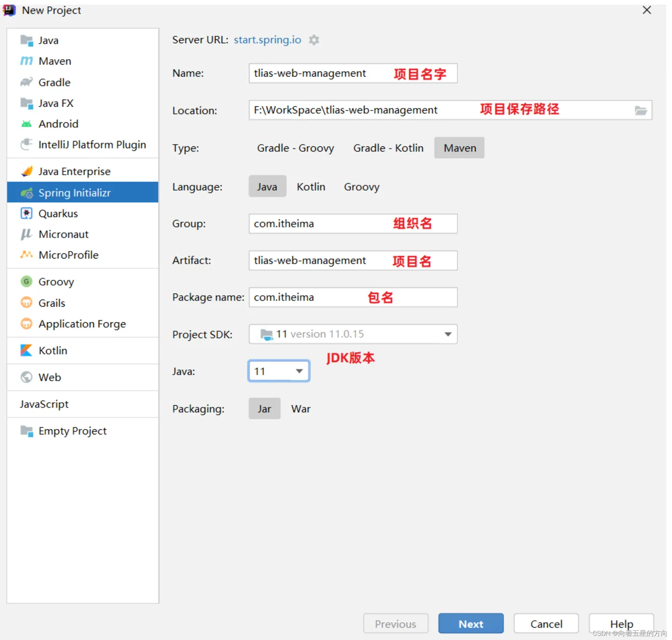Image resolution: width=672 pixels, height=640 pixels.
Task: Select Gradle - Kotlin project type
Action: tap(388, 148)
